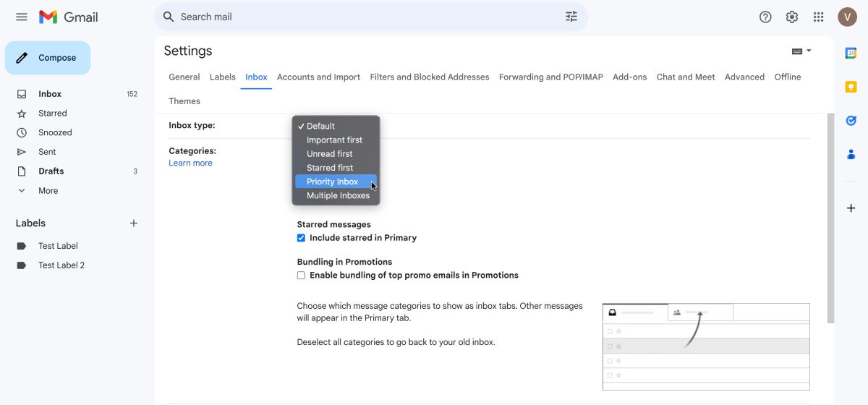Screen dimensions: 868x405
Task: Show search options filter icon
Action: [571, 17]
